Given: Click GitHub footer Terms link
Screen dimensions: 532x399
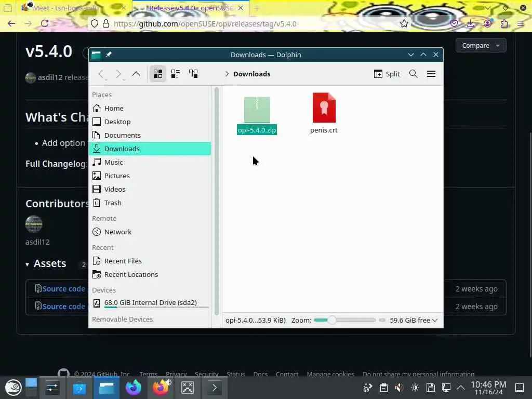Looking at the screenshot, I should tap(148, 374).
